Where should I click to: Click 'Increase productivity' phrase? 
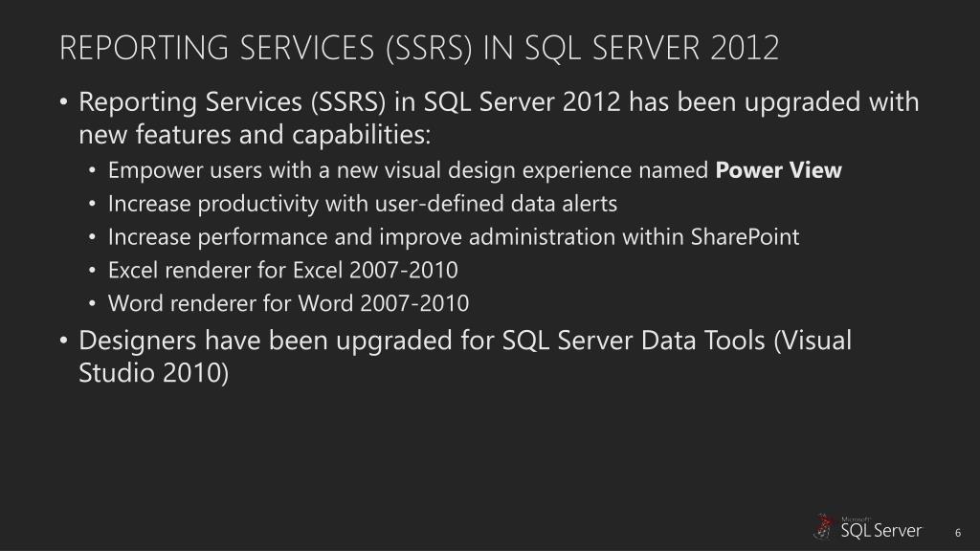tap(213, 204)
